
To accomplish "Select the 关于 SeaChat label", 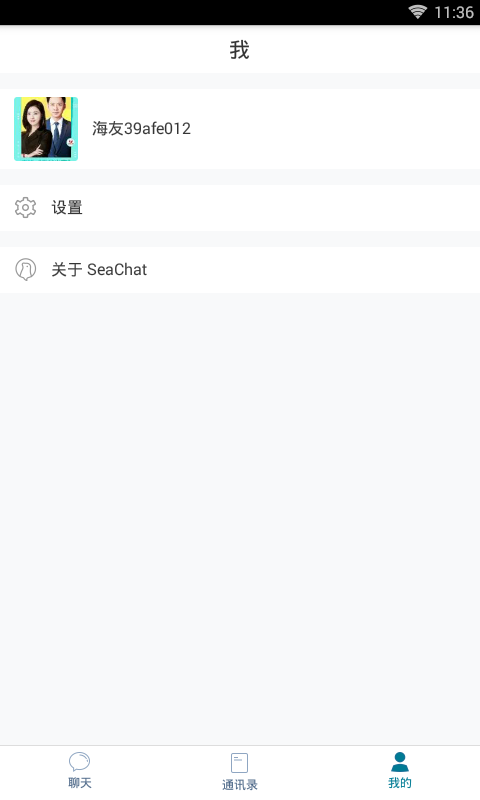I will [x=99, y=269].
